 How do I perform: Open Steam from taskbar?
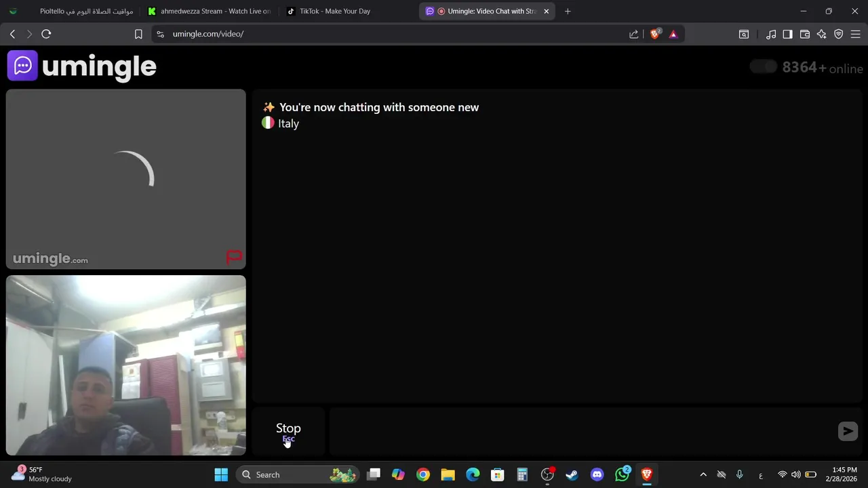572,474
